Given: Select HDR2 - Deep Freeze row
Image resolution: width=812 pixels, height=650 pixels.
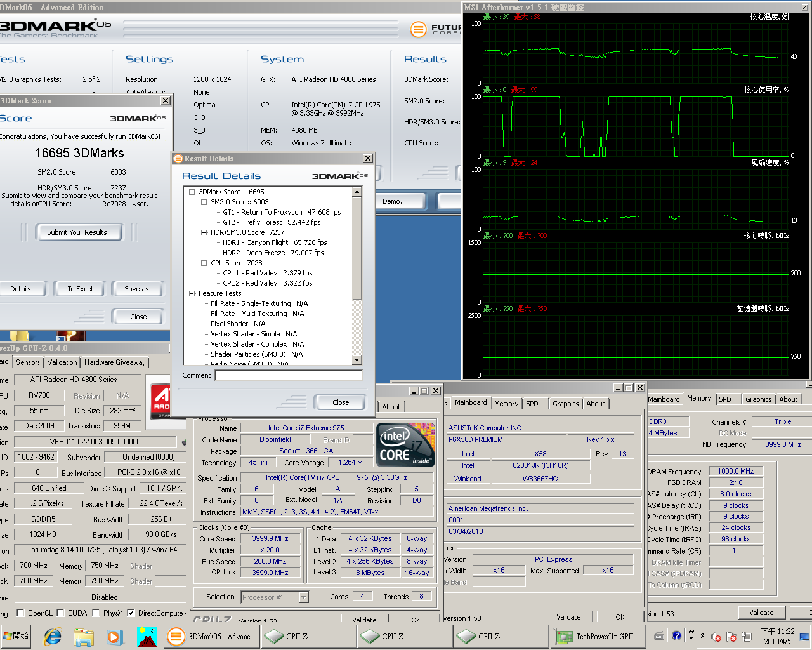Looking at the screenshot, I should (x=273, y=253).
